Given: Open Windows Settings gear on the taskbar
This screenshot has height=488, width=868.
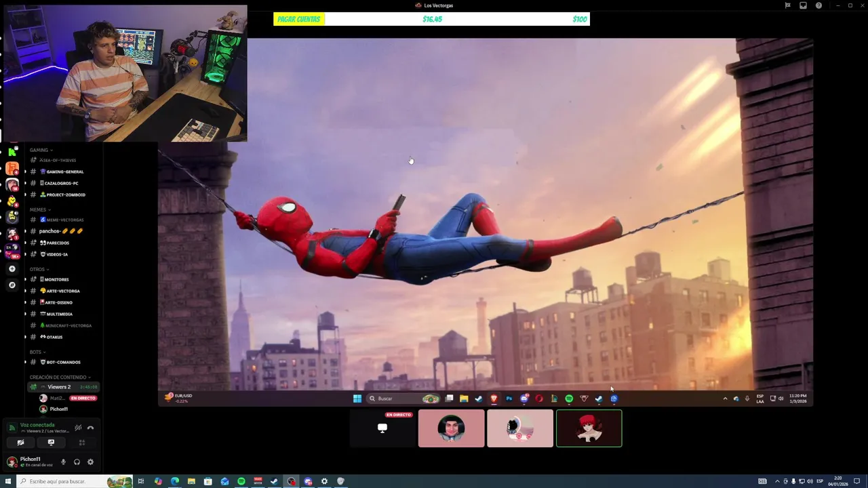Looking at the screenshot, I should click(x=324, y=481).
